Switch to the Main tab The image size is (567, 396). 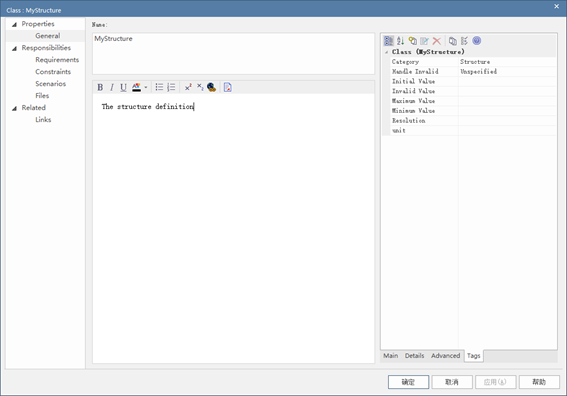tap(391, 356)
